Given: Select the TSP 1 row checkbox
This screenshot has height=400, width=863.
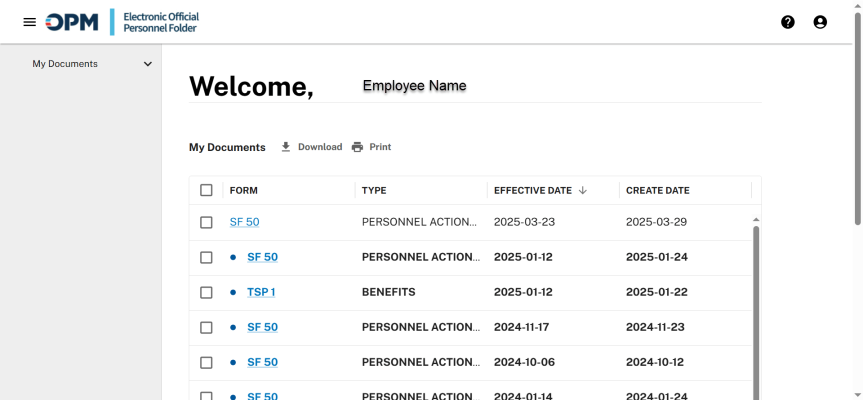Looking at the screenshot, I should point(206,292).
